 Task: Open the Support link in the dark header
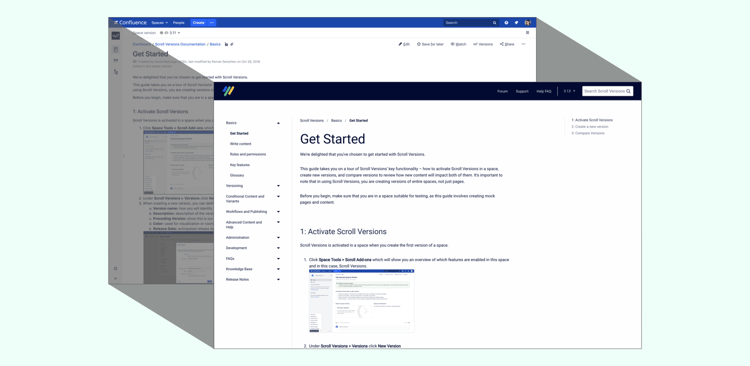coord(522,91)
